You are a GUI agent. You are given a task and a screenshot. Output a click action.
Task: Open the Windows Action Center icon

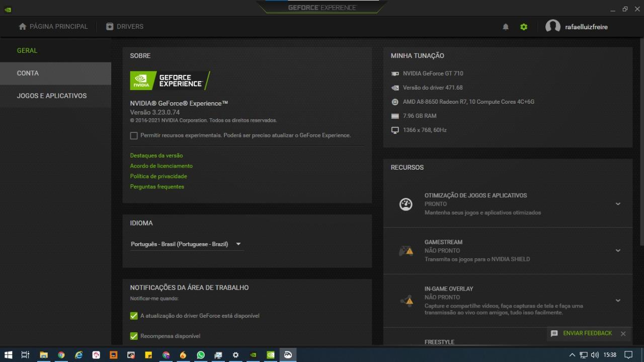click(x=628, y=355)
